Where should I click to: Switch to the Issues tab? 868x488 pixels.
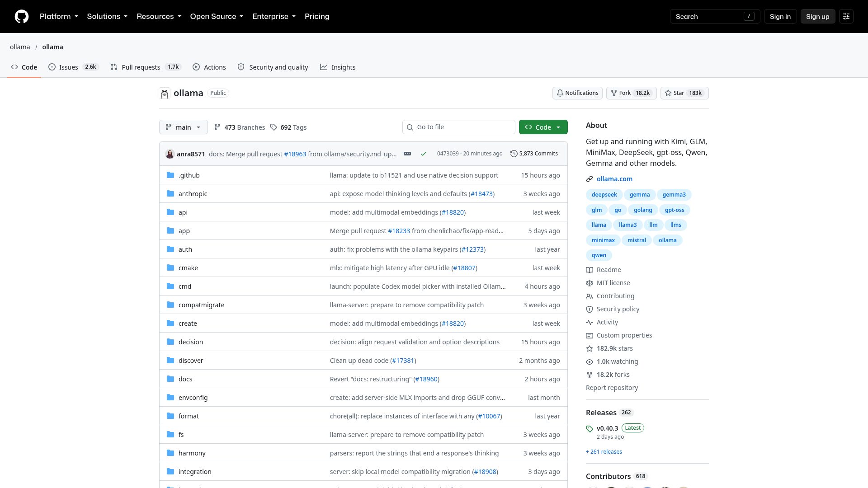(73, 67)
